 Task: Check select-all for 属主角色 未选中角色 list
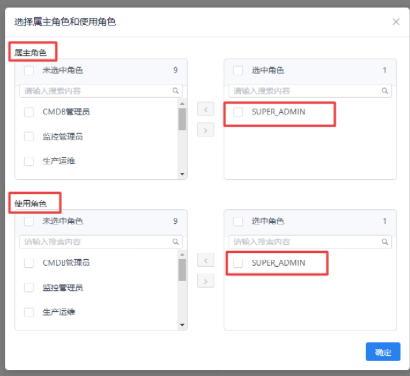tap(29, 70)
